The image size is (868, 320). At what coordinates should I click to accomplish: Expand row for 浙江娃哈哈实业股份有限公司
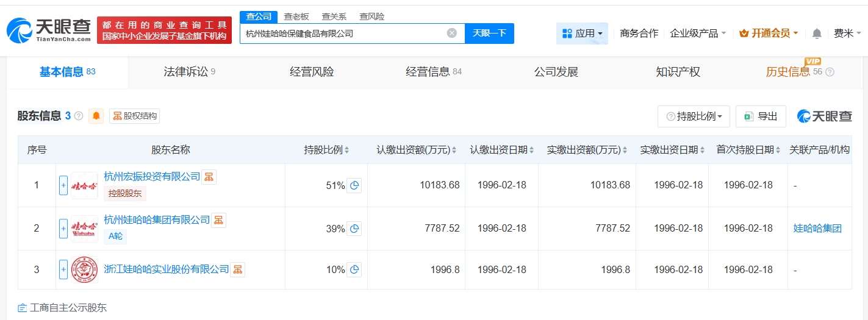tap(63, 269)
